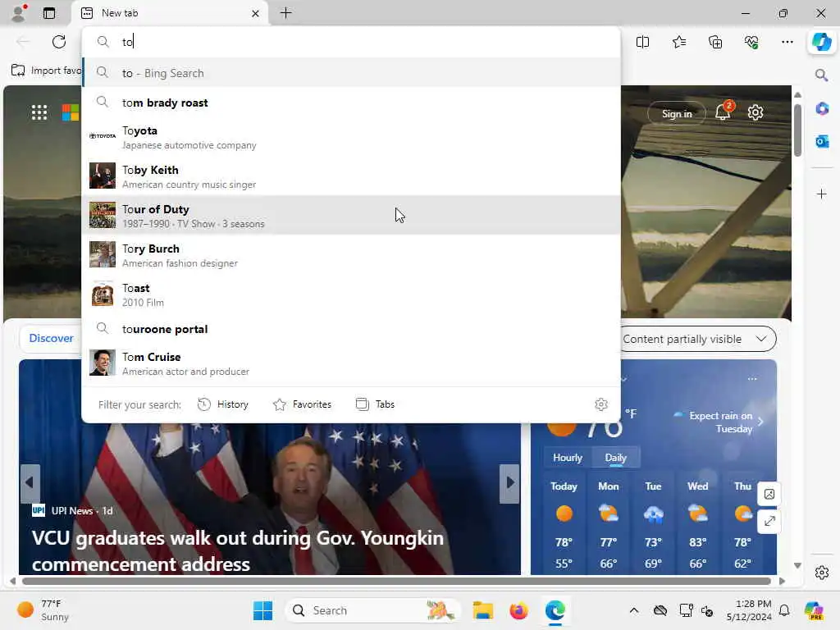The image size is (840, 630).
Task: Open the Collections toolbar icon
Action: coord(715,42)
